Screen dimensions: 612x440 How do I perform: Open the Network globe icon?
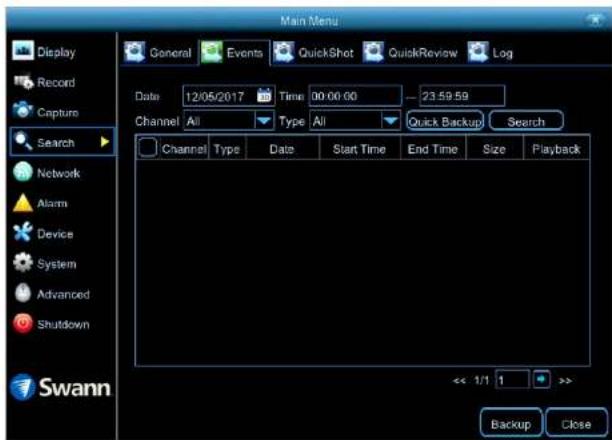click(23, 172)
